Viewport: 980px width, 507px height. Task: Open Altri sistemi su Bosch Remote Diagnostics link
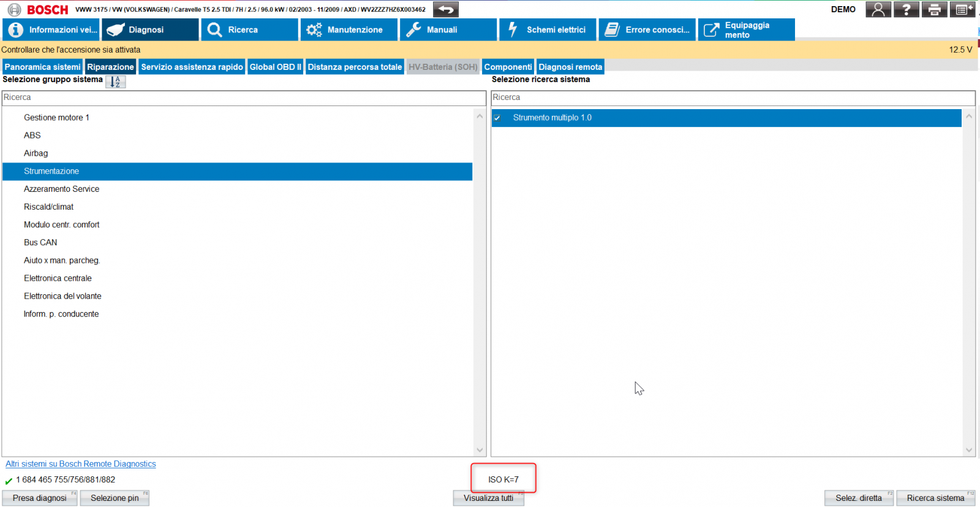(x=81, y=464)
